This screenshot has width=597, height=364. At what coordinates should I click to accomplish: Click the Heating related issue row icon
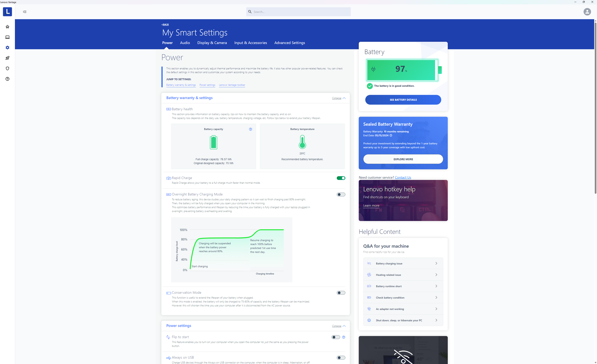tap(369, 275)
